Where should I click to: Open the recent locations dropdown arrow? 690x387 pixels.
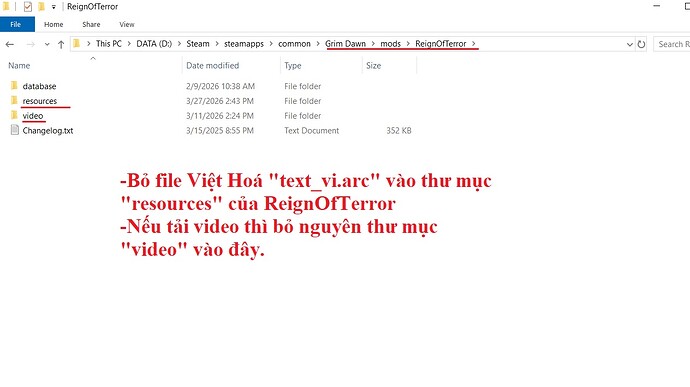coord(47,44)
